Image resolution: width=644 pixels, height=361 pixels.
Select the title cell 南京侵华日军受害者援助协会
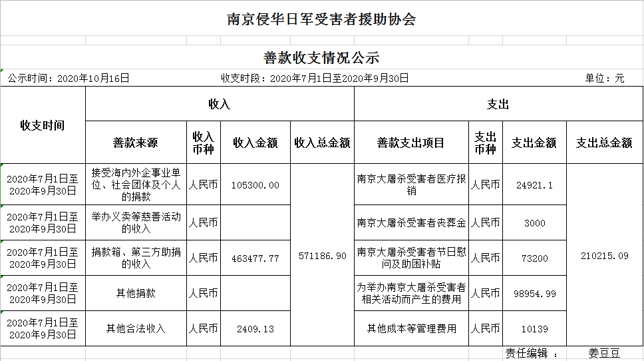click(321, 19)
